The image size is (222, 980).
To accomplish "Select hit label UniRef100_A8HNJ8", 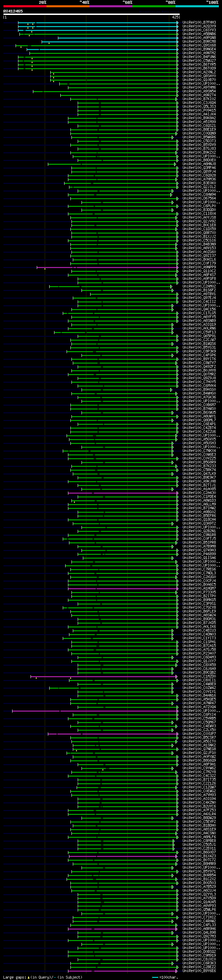I will point(199,164).
